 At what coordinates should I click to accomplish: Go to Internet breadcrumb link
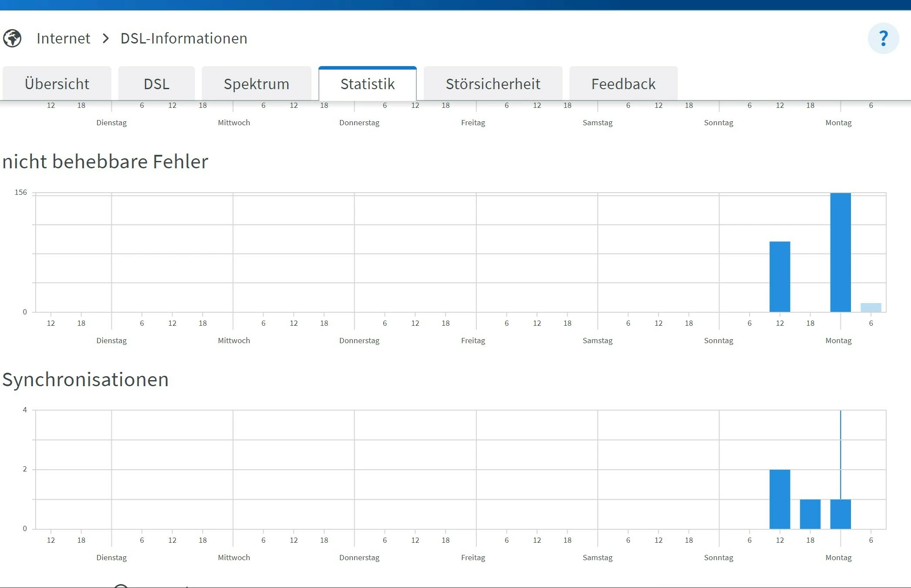(x=64, y=38)
